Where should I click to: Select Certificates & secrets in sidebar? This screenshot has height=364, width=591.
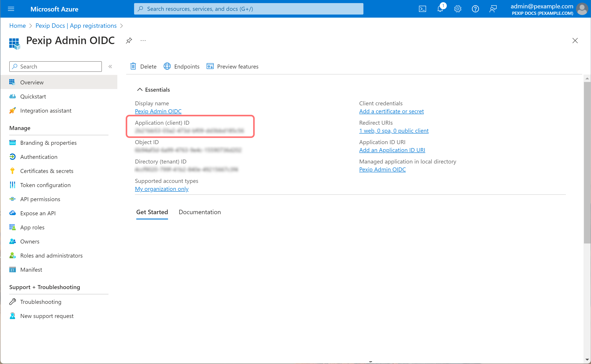[47, 171]
